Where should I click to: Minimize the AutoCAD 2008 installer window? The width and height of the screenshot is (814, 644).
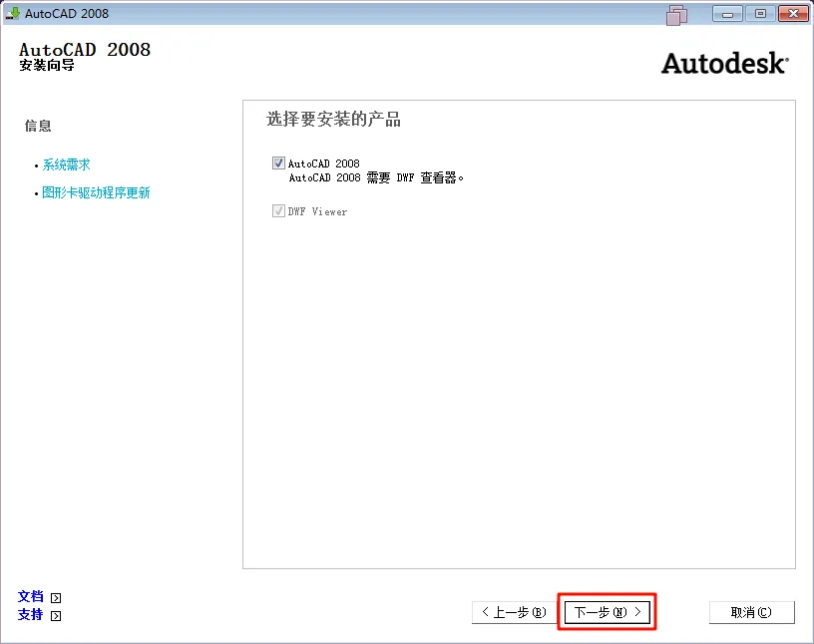[728, 14]
